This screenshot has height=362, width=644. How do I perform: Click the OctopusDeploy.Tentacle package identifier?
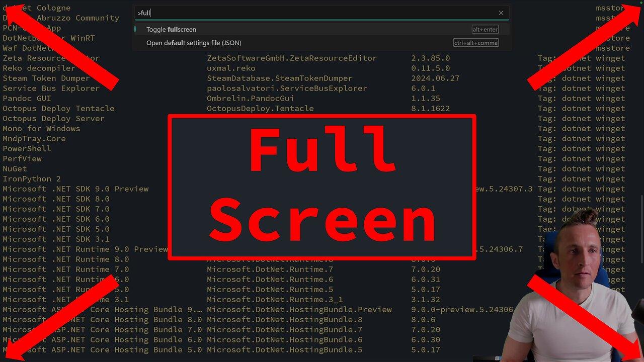(260, 108)
